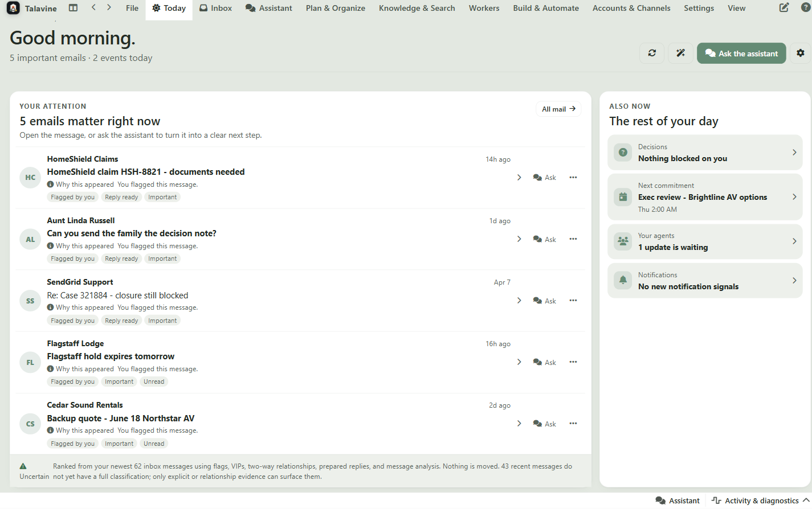Open the Knowledge & Search menu

[x=417, y=8]
